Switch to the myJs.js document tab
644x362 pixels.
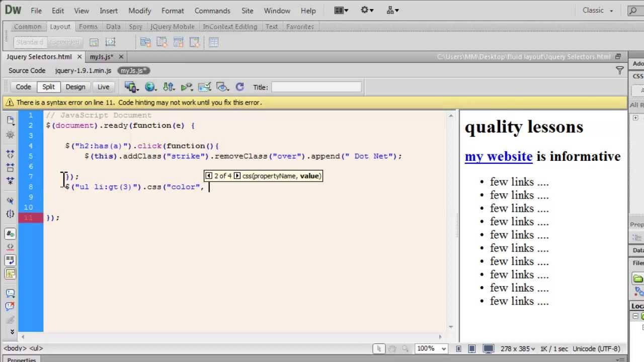[x=102, y=57]
